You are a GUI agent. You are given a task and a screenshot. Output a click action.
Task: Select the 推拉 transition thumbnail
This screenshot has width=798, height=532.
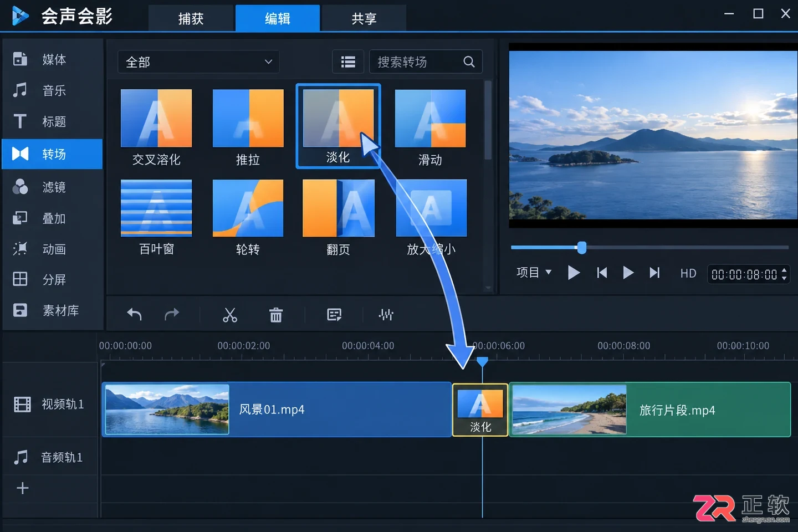pyautogui.click(x=248, y=118)
